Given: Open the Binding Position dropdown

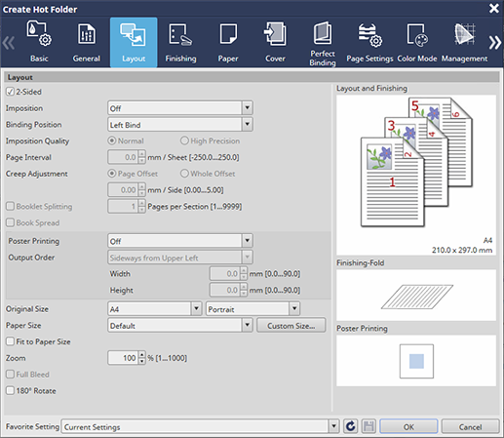Looking at the screenshot, I should (180, 125).
